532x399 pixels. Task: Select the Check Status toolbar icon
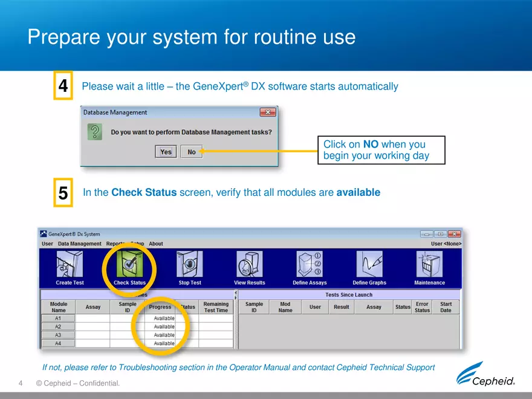pos(129,266)
